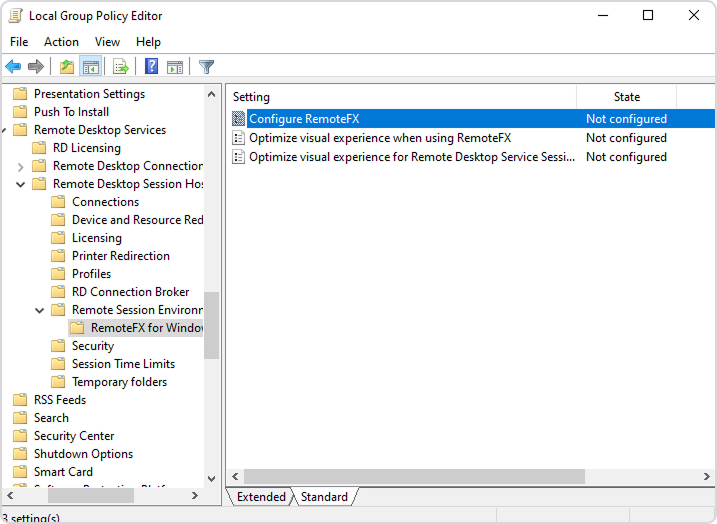717x524 pixels.
Task: Click the Local Group Policy Editor title icon
Action: pyautogui.click(x=15, y=16)
